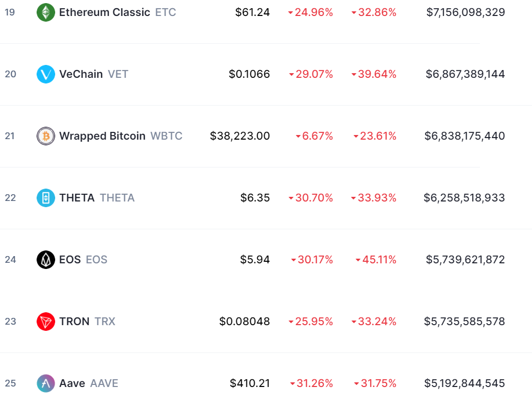Click Wrapped Bitcoin's $38,223.00 price
The height and width of the screenshot is (404, 532).
click(240, 136)
